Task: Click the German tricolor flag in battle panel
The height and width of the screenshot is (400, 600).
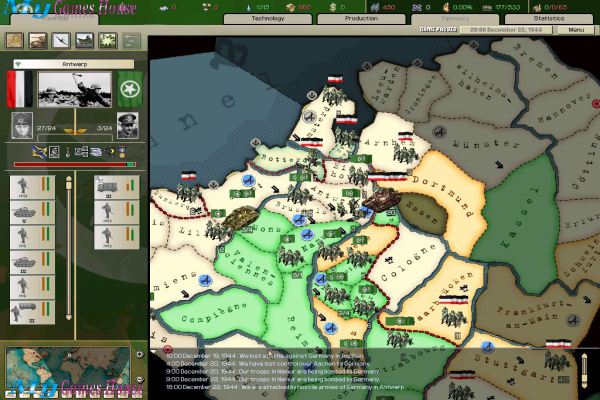Action: (20, 89)
